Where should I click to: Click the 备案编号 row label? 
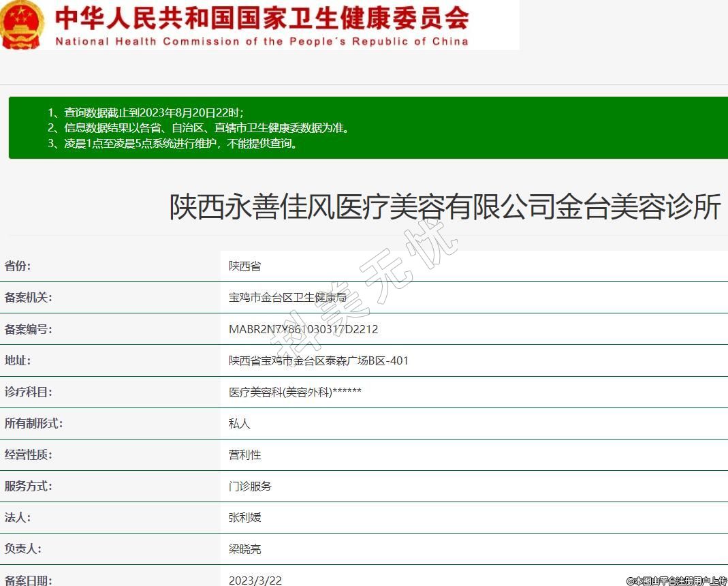coord(28,329)
